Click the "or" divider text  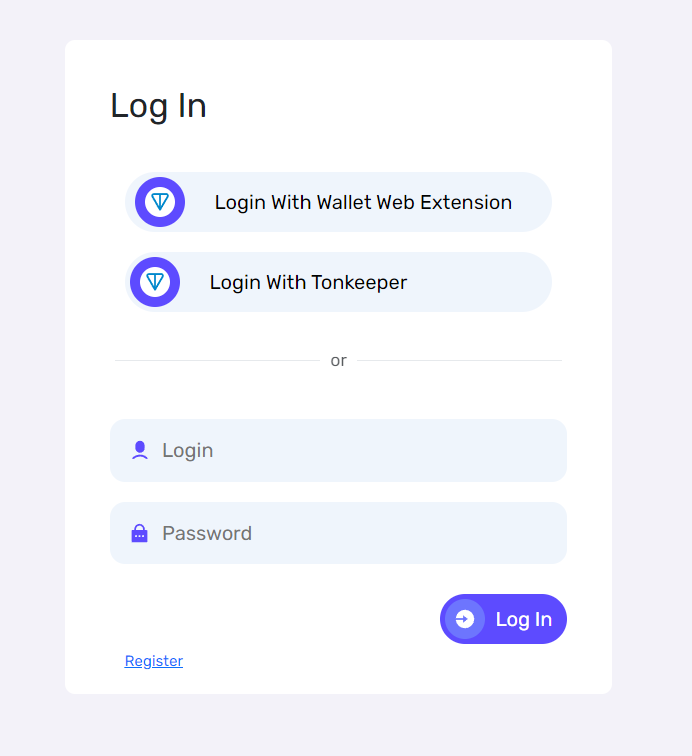(339, 360)
